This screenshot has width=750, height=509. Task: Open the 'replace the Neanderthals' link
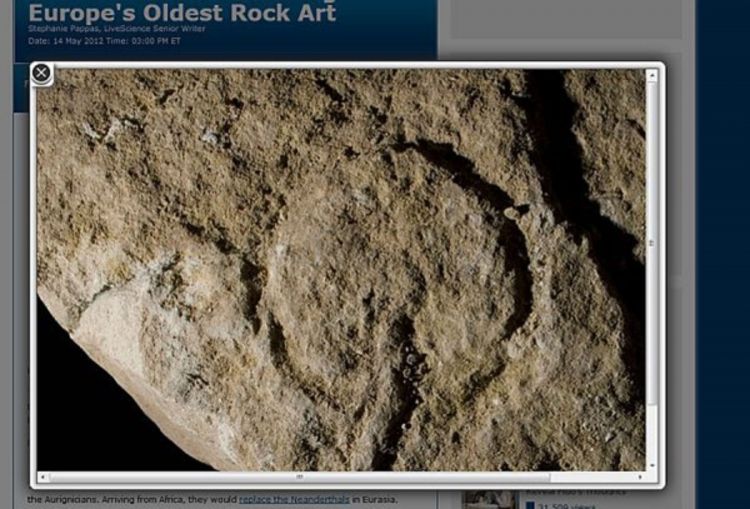click(x=294, y=499)
